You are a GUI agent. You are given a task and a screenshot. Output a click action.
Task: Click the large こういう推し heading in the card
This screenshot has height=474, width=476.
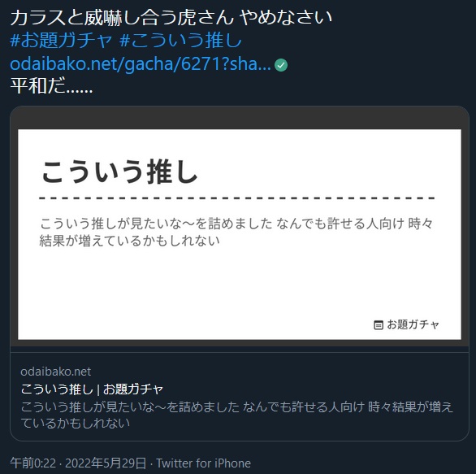[119, 172]
